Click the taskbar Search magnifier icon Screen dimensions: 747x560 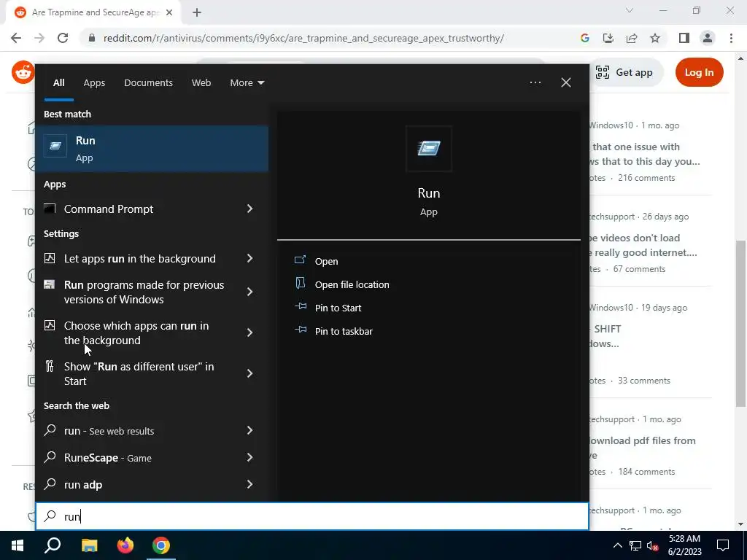[x=53, y=545]
